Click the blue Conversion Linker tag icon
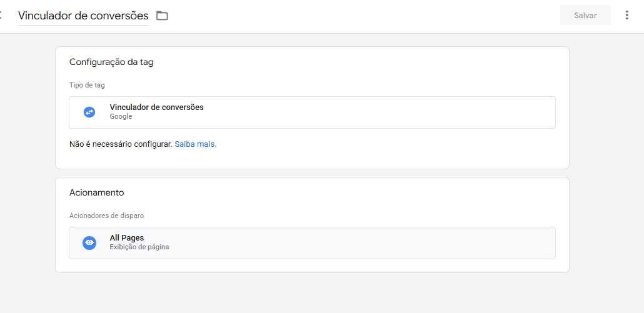The height and width of the screenshot is (313, 644). (x=89, y=112)
